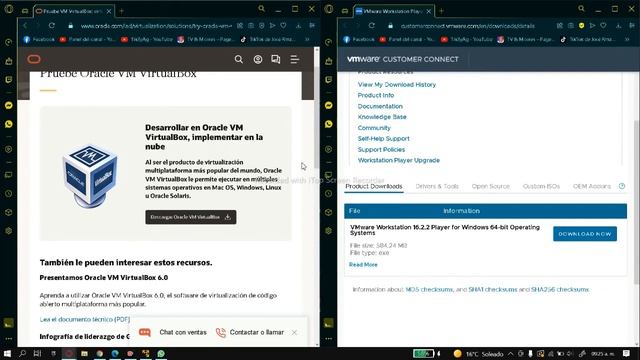640x360 pixels.
Task: Reload the Oracle page in the left browser
Action: 52,25
